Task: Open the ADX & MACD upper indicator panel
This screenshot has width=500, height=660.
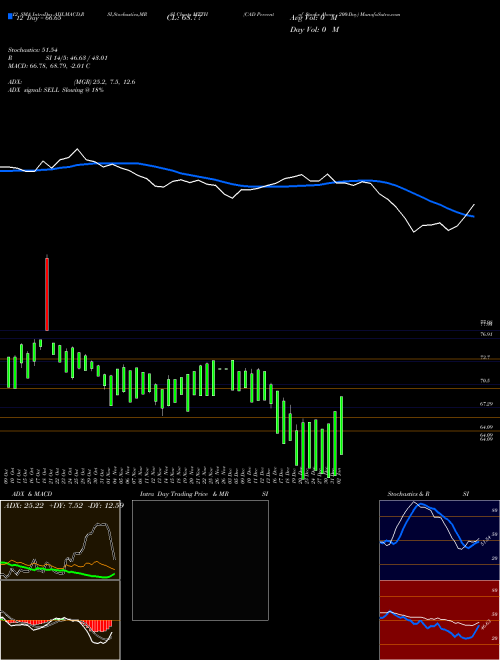Action: point(60,540)
